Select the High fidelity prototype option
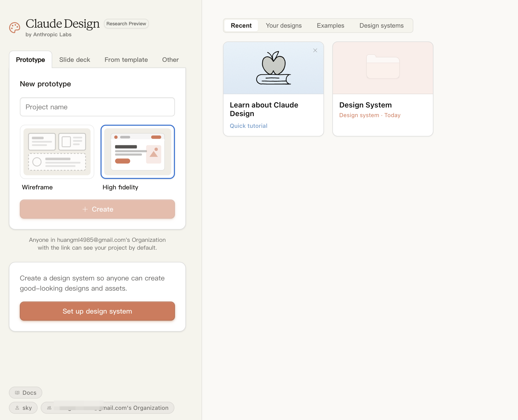Screen dimensions: 518x420 pos(138,152)
